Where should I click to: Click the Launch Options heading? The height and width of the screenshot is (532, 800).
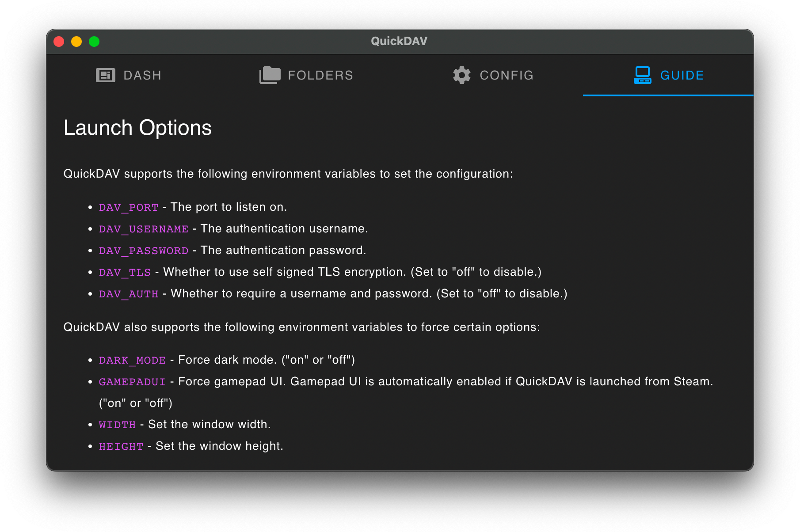coord(137,128)
